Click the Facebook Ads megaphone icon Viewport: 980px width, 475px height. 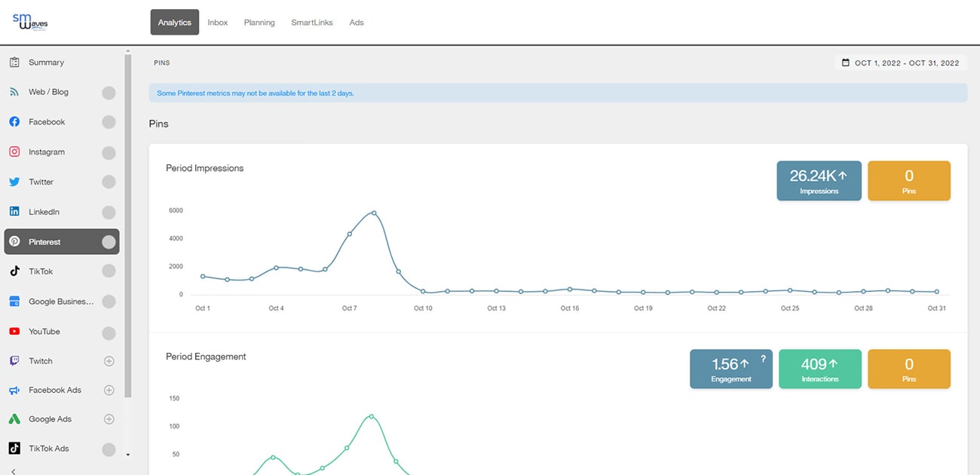pos(14,391)
